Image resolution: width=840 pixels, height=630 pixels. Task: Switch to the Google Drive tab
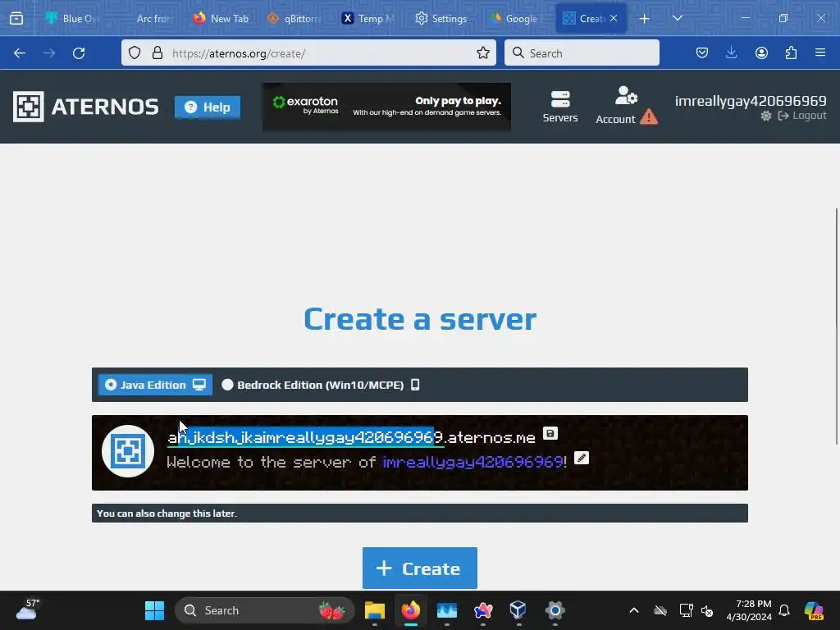click(x=517, y=18)
